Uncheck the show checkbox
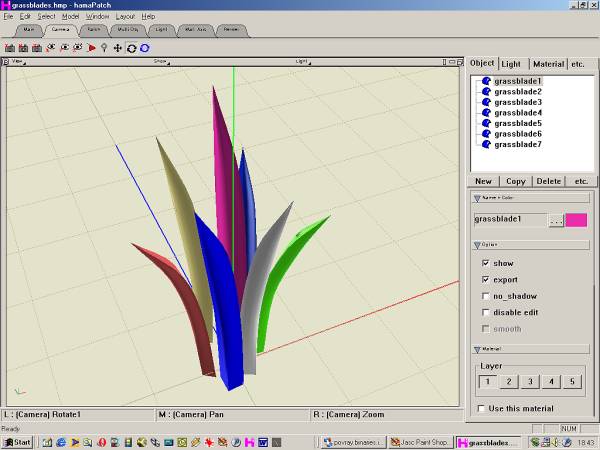The image size is (600, 450). 486,263
